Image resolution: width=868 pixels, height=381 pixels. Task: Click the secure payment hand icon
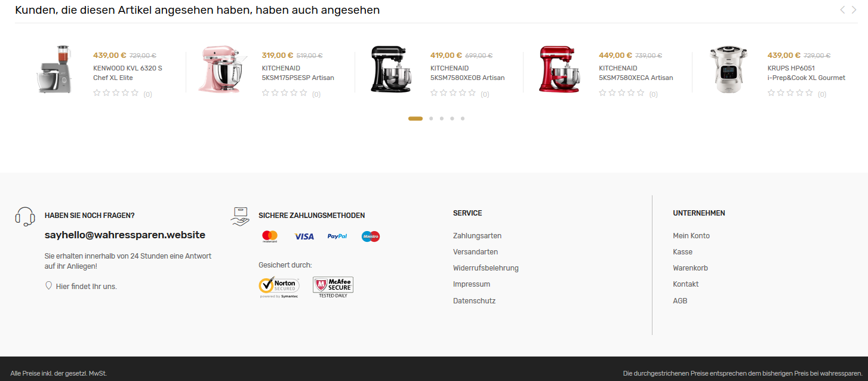click(240, 216)
